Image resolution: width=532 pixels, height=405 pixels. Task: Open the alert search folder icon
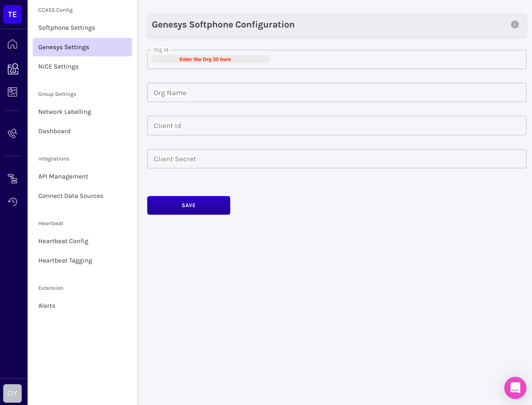pyautogui.click(x=13, y=69)
